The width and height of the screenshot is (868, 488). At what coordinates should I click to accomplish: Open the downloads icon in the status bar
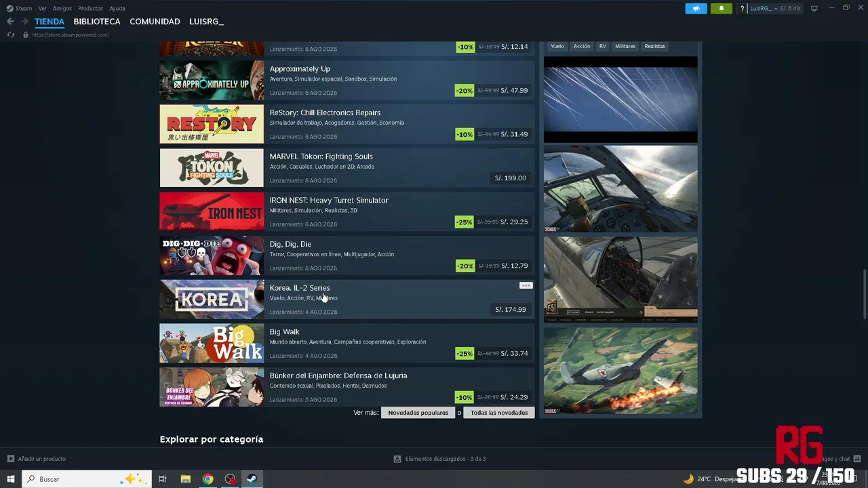coord(397,459)
